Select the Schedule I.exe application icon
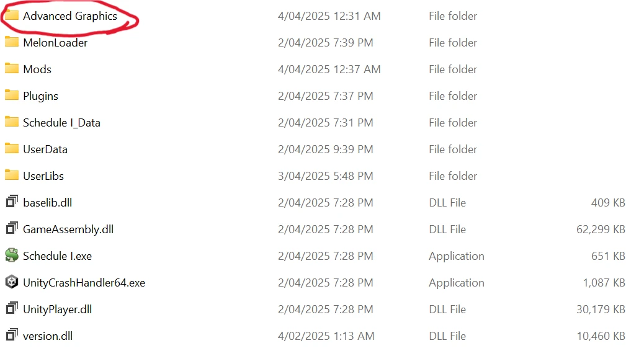 pos(12,255)
